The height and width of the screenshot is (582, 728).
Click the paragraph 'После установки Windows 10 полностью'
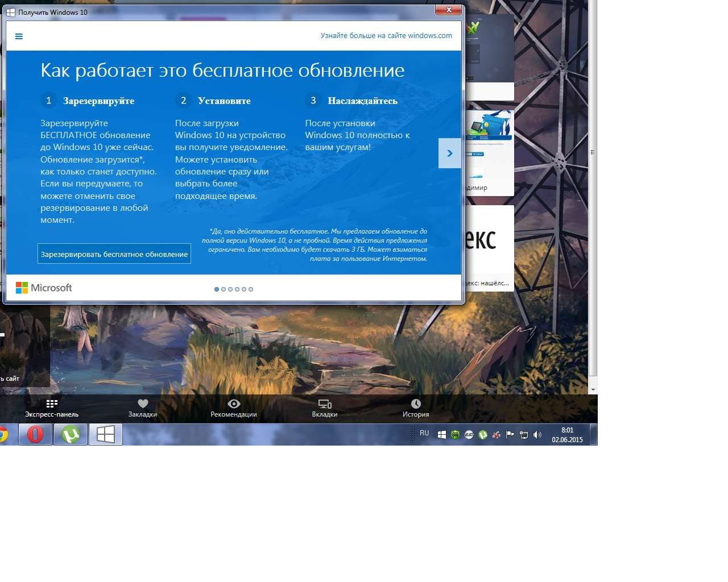point(357,135)
